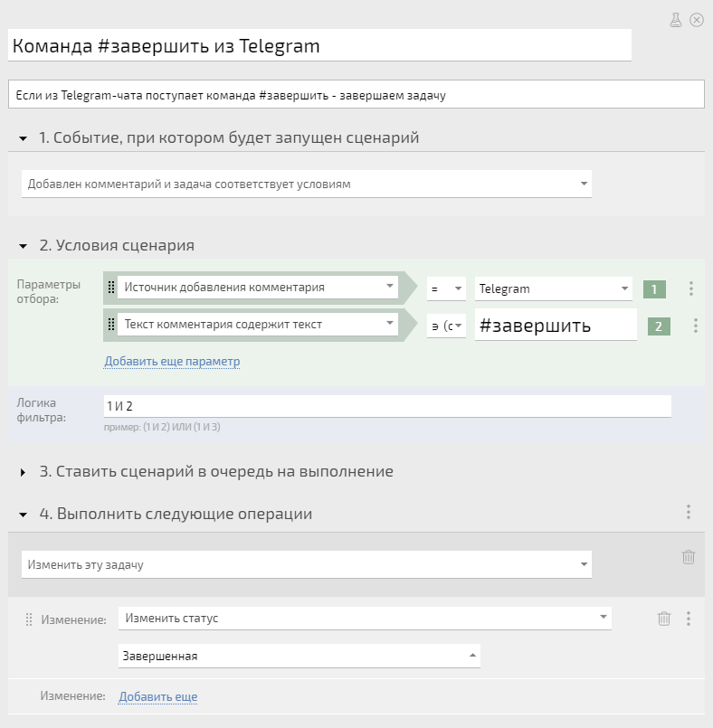
Task: Click the #завершить text value field
Action: (556, 326)
